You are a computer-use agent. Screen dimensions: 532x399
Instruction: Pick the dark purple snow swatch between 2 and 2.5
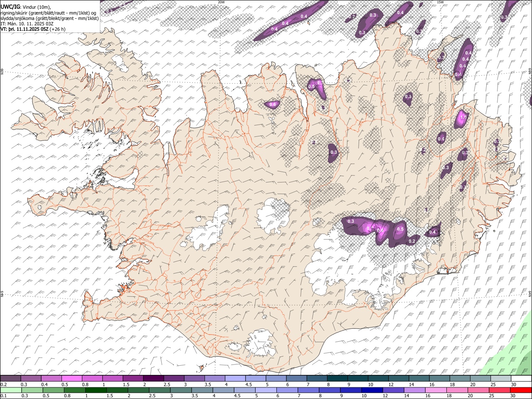pyautogui.click(x=153, y=378)
